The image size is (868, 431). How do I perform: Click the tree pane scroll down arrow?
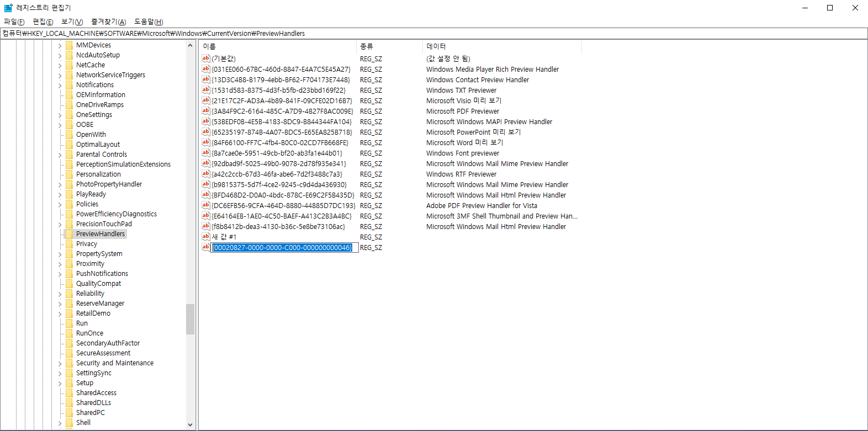click(x=190, y=424)
